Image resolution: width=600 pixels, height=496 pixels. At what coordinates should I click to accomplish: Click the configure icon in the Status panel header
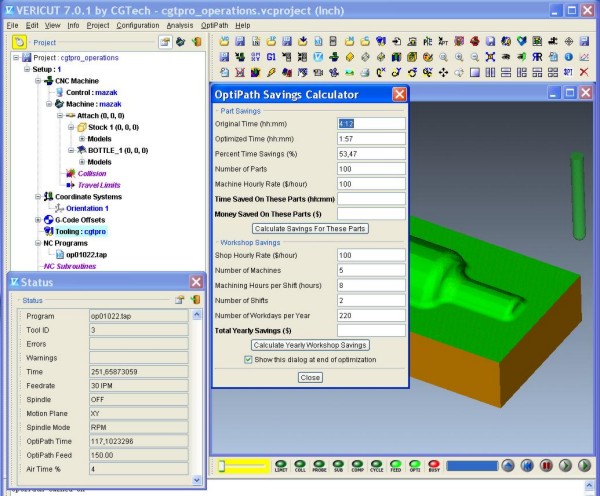(179, 300)
